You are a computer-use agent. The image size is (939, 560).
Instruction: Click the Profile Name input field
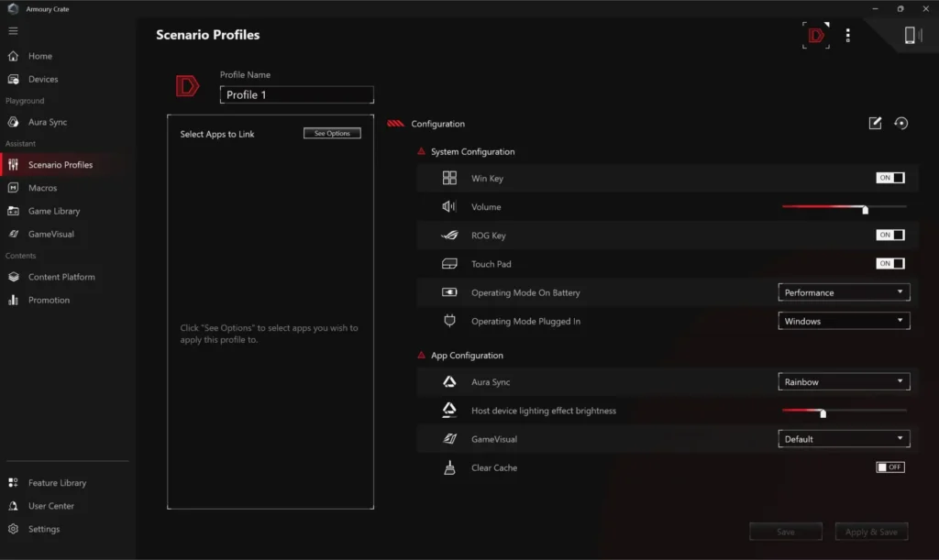click(296, 93)
